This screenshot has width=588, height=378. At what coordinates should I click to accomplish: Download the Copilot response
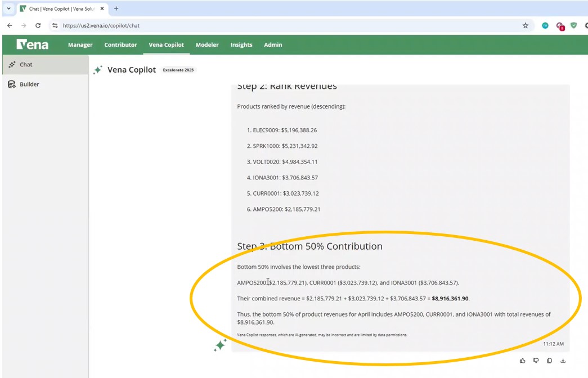click(x=563, y=361)
